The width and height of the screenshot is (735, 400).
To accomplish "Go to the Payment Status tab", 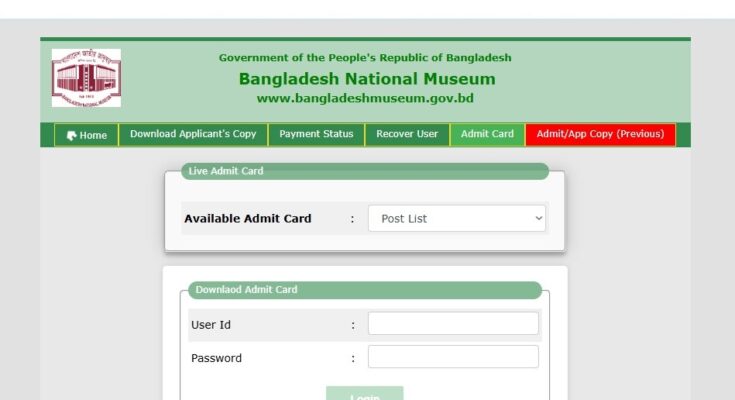I will [316, 134].
